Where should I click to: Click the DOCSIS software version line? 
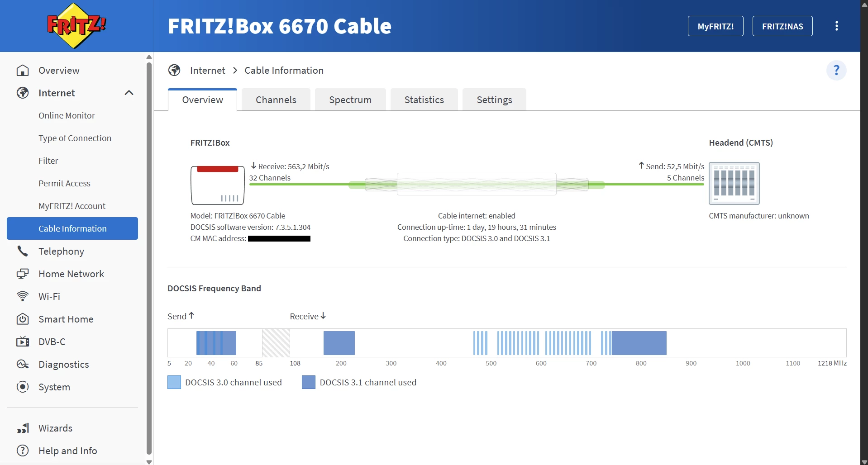point(250,227)
